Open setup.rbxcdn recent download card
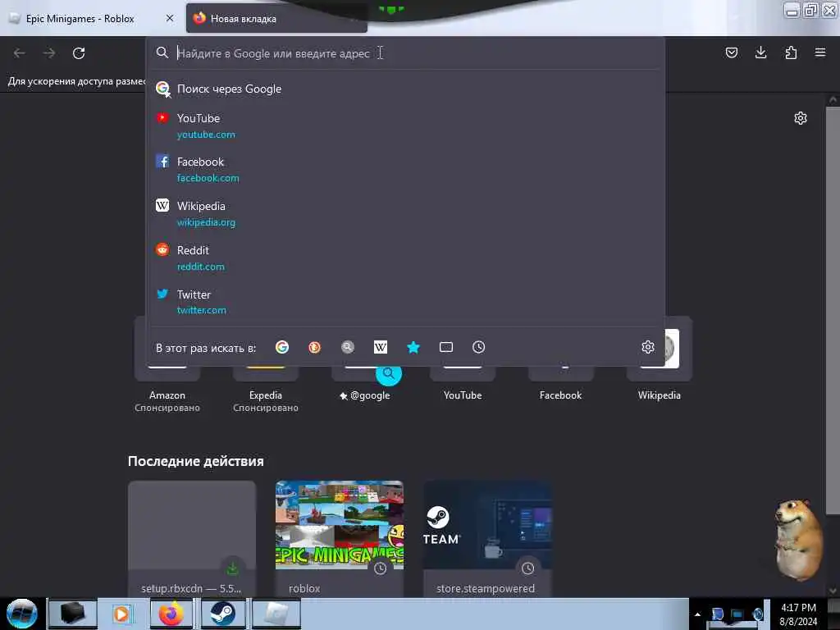The width and height of the screenshot is (840, 630). pyautogui.click(x=192, y=539)
